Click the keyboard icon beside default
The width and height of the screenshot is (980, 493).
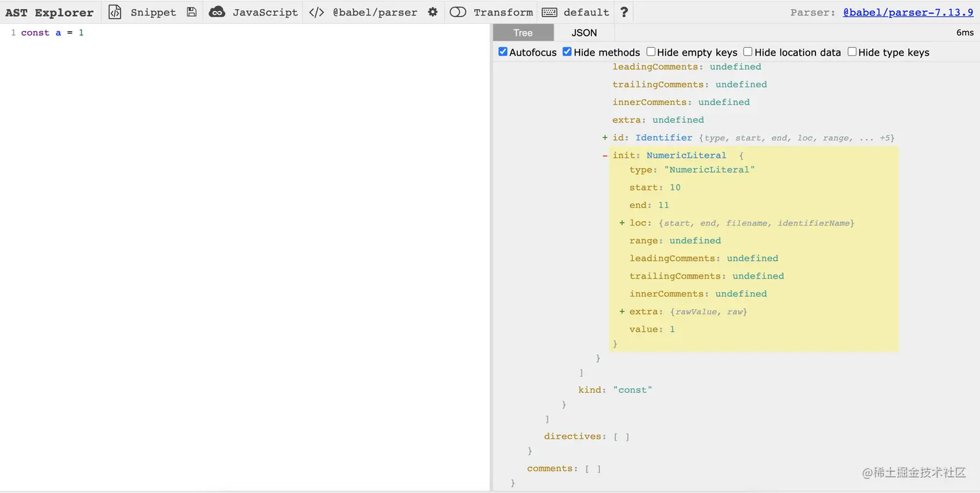[550, 12]
